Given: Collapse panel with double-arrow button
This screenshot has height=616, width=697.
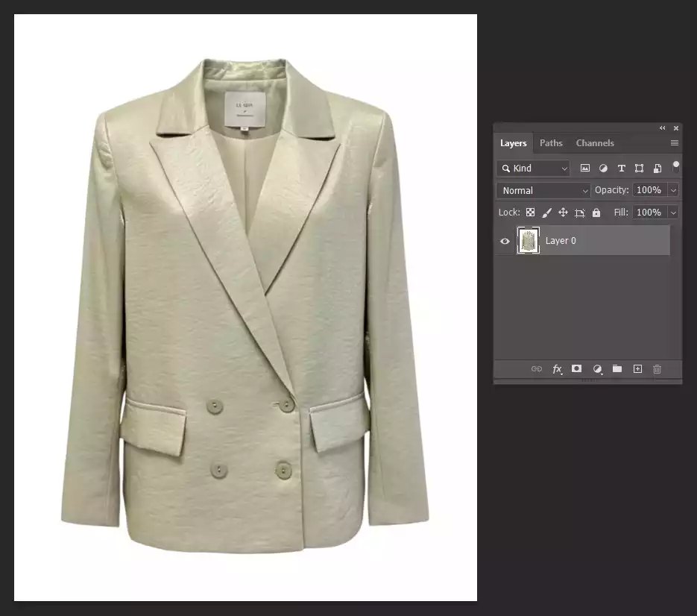Looking at the screenshot, I should pyautogui.click(x=662, y=128).
